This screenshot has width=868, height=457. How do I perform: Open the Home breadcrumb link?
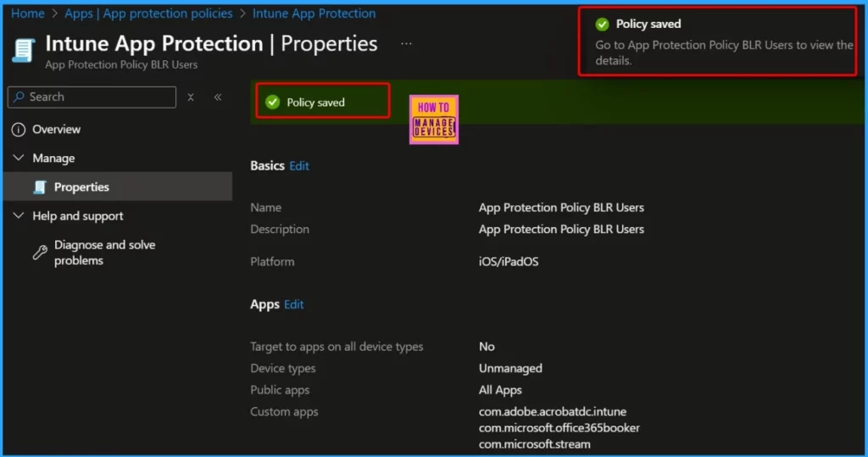tap(28, 14)
